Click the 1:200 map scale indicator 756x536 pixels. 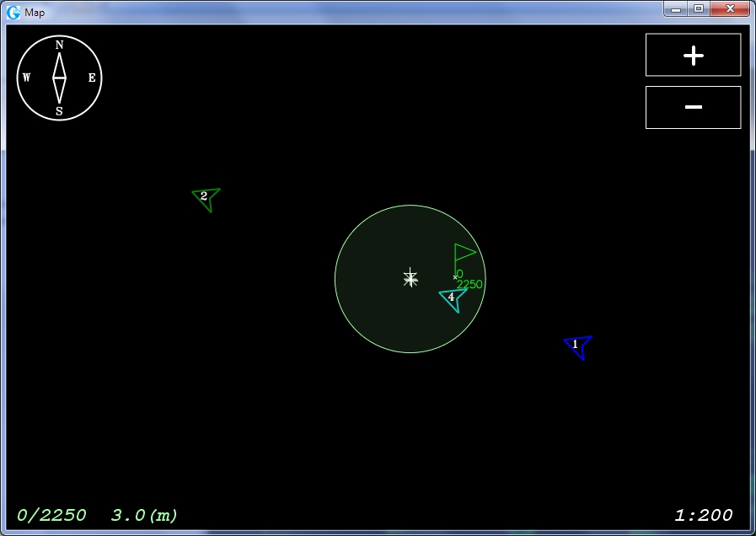[704, 515]
